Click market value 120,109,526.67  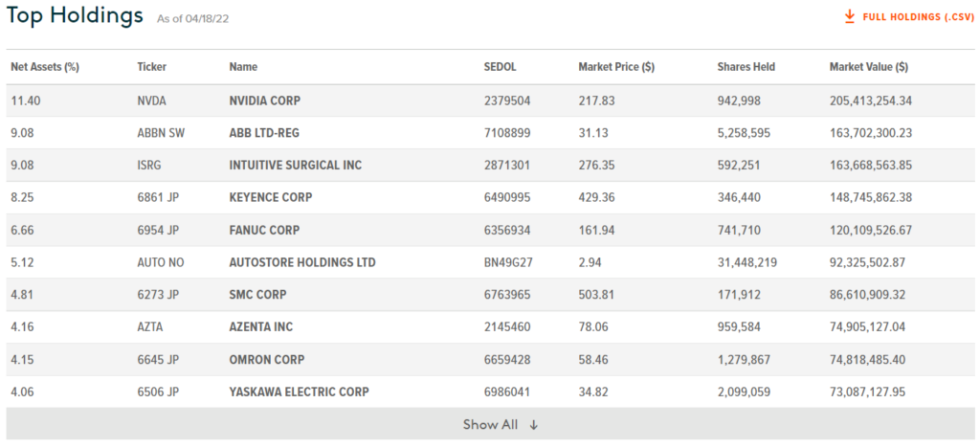coord(871,230)
